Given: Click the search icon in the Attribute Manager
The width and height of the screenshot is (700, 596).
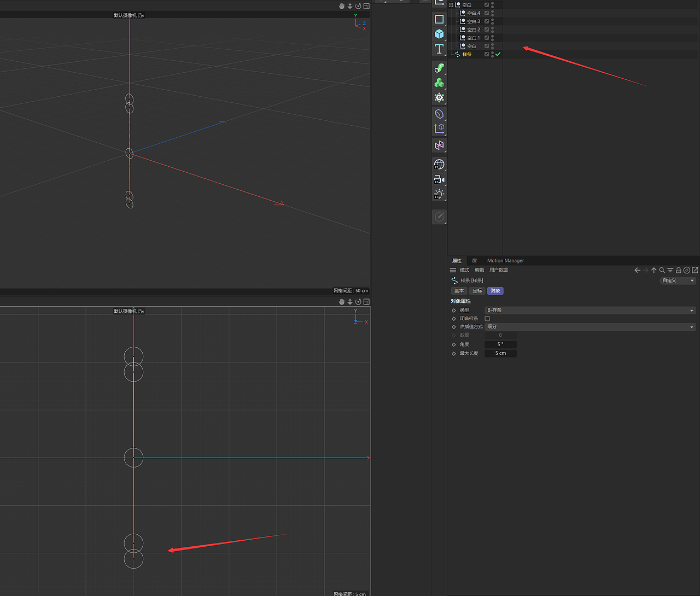Looking at the screenshot, I should (662, 270).
